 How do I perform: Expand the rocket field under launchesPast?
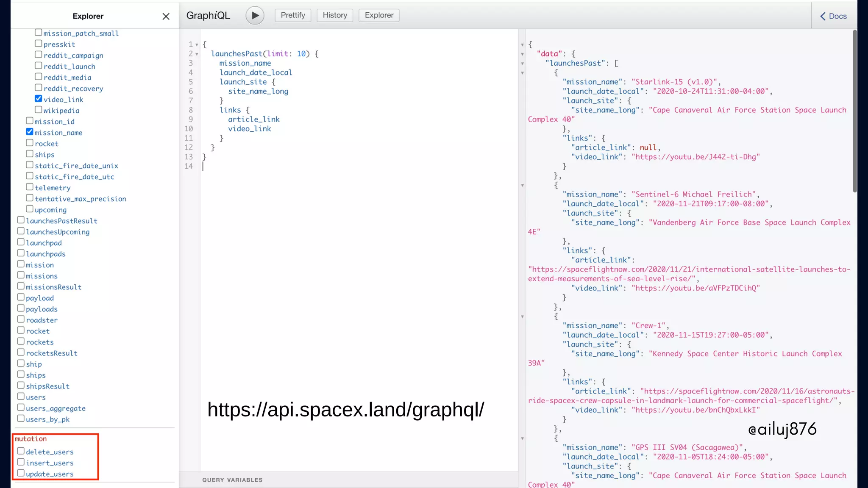[x=30, y=143]
